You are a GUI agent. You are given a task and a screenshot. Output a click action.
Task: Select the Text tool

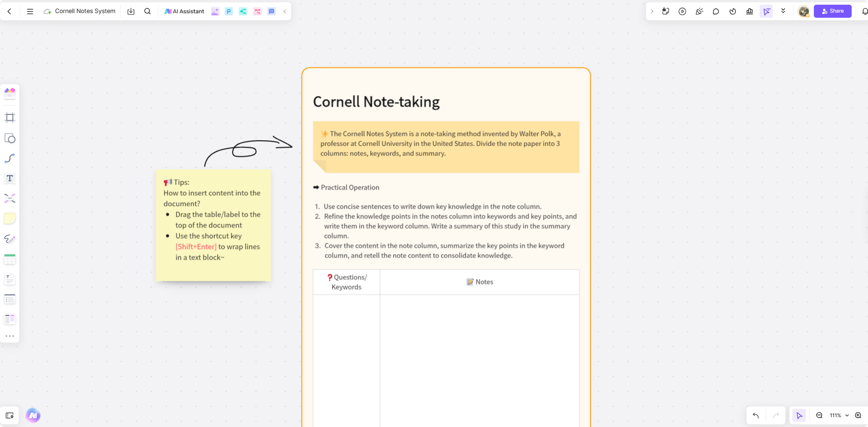(10, 178)
